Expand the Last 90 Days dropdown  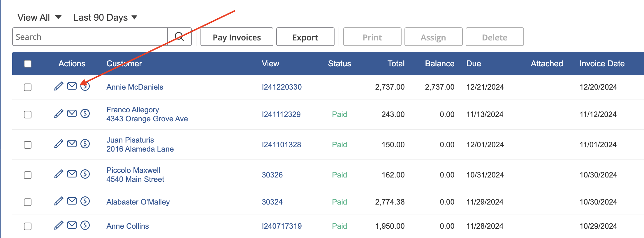105,17
